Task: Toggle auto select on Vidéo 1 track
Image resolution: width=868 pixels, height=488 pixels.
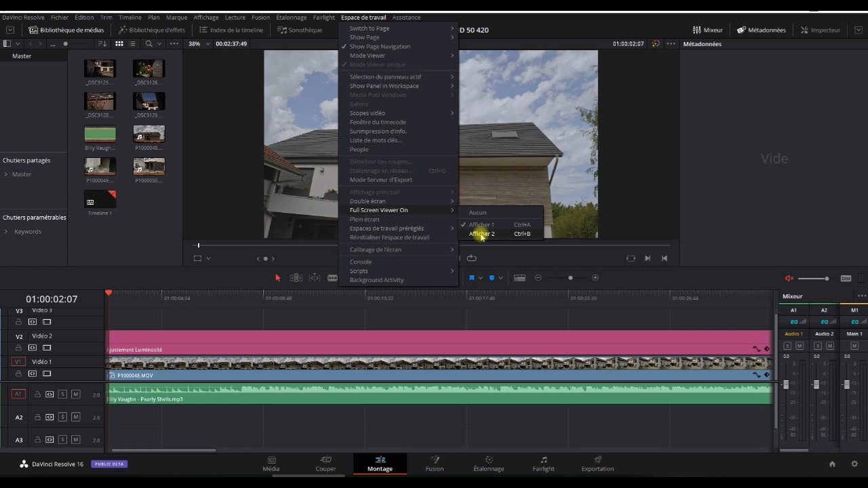Action: click(33, 373)
